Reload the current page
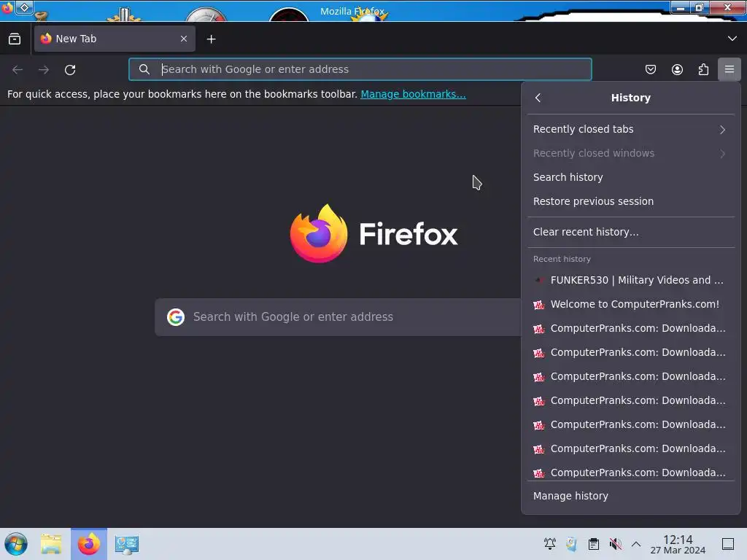The image size is (747, 560). [70, 69]
